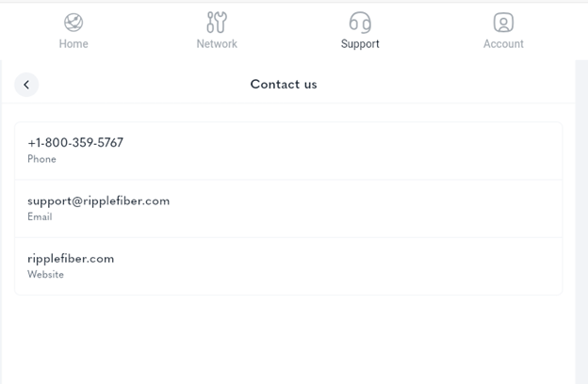Select the website contact row
Screen dimensions: 588x384
click(x=288, y=266)
